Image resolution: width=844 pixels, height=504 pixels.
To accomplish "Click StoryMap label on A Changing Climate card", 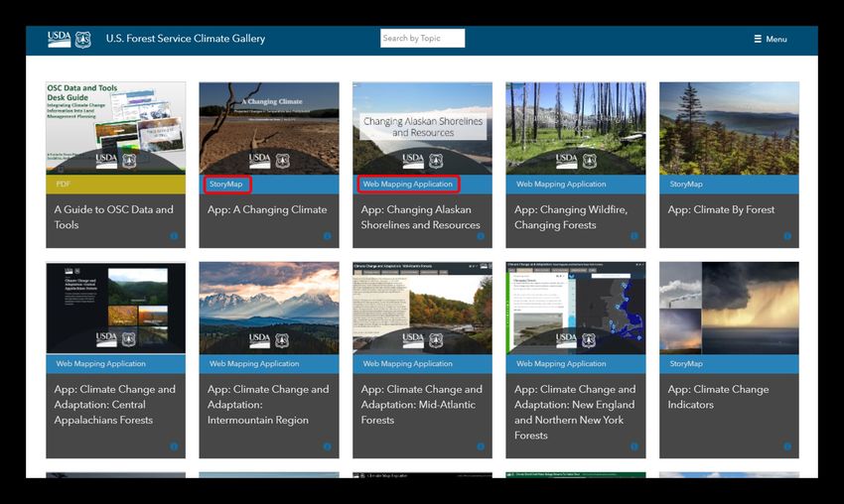I will [226, 184].
